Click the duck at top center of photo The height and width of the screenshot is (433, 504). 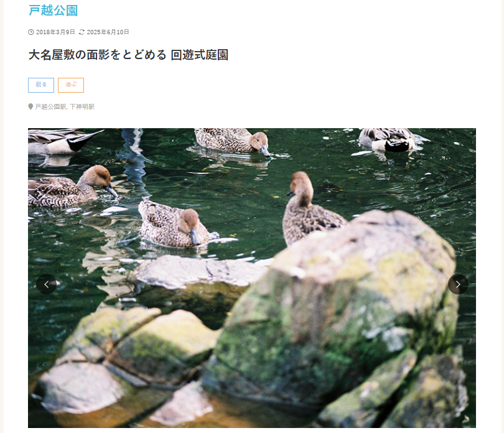click(x=232, y=141)
